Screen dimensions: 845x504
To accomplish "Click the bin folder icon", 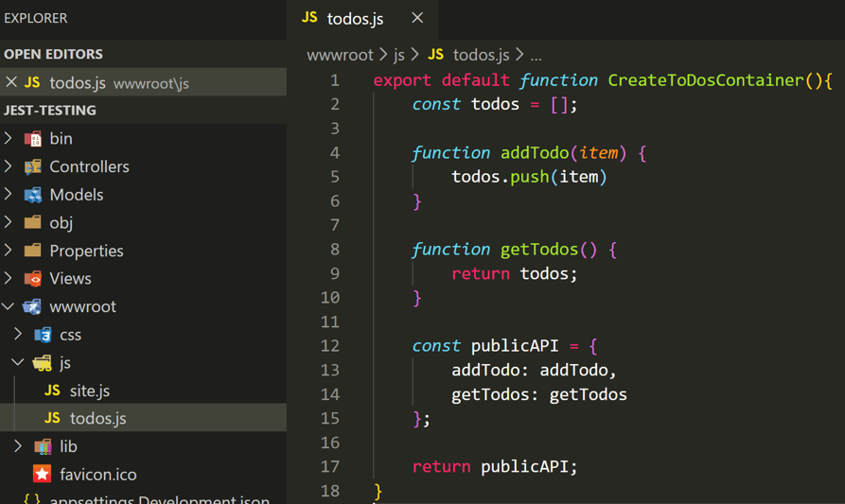I will point(33,139).
